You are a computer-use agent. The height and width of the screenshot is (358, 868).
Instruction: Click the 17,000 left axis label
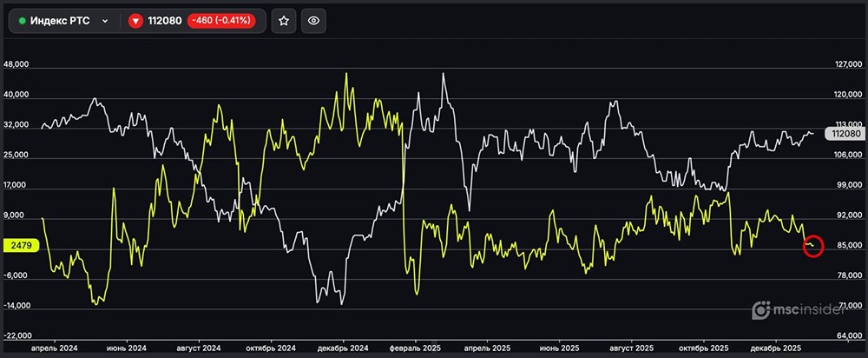coord(16,186)
